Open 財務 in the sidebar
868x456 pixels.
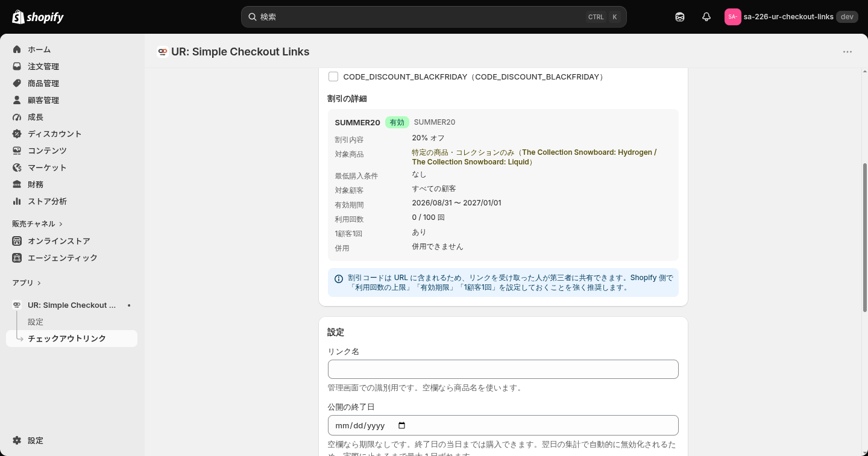click(x=72, y=184)
